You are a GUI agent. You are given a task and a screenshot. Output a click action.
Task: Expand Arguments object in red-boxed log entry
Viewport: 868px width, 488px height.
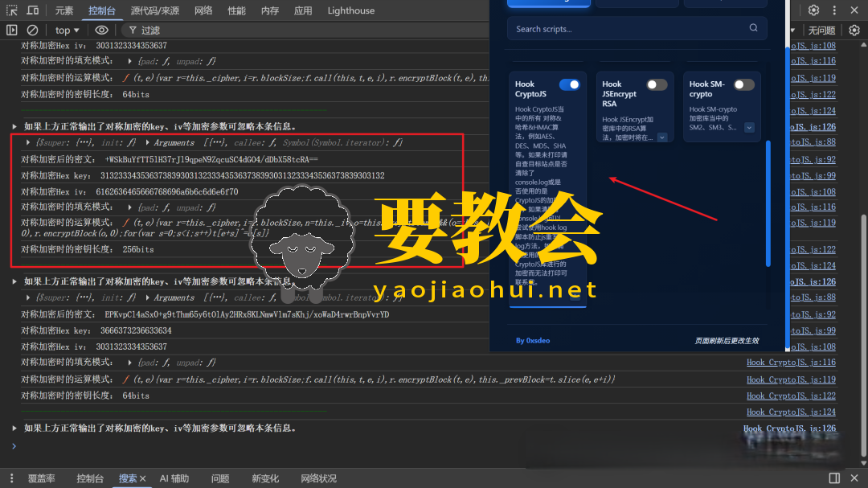(x=147, y=143)
